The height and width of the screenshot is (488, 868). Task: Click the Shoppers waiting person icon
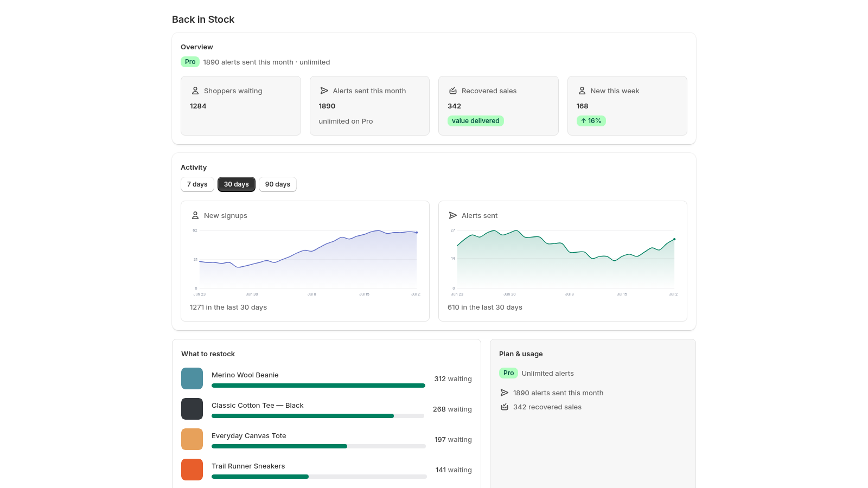tap(195, 91)
